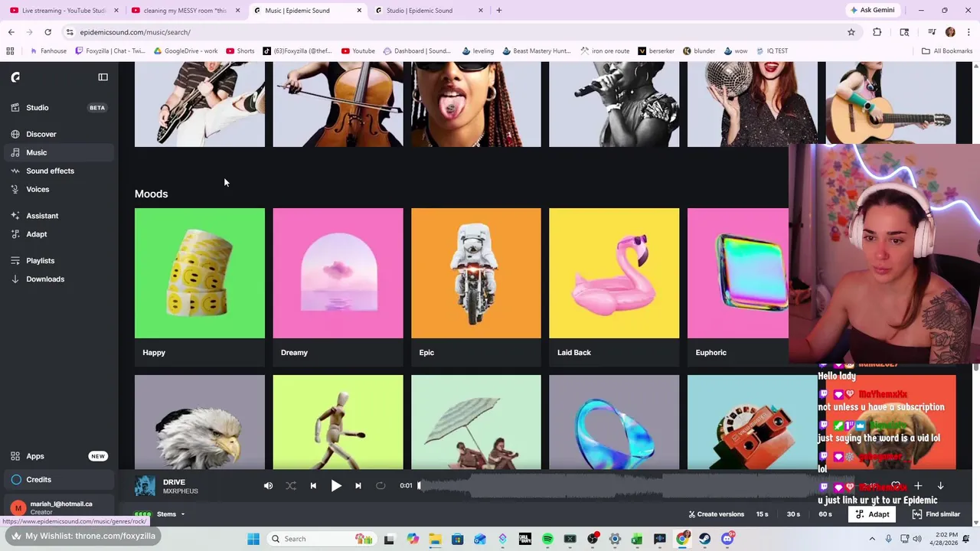Skip to the previous track
The height and width of the screenshot is (551, 980).
tap(313, 486)
